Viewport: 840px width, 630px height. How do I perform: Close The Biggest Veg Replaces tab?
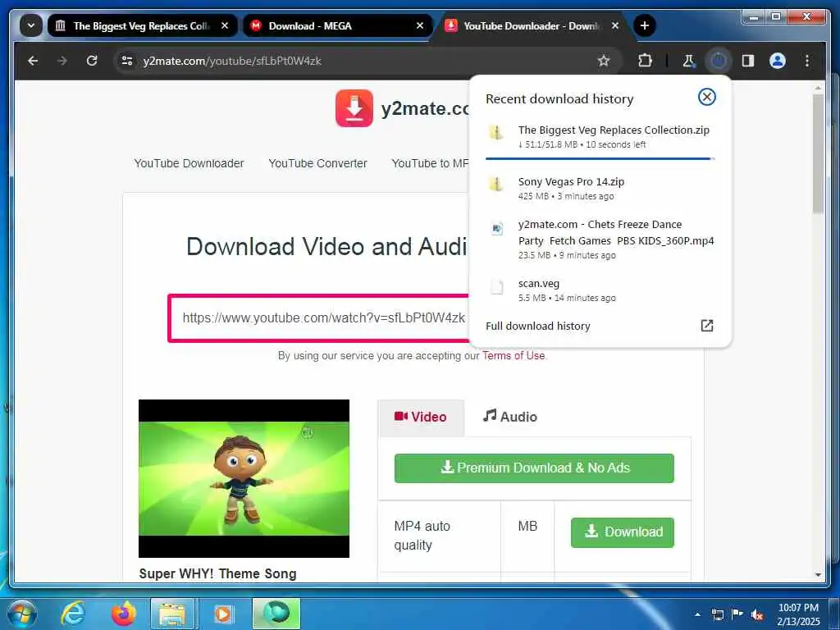225,25
